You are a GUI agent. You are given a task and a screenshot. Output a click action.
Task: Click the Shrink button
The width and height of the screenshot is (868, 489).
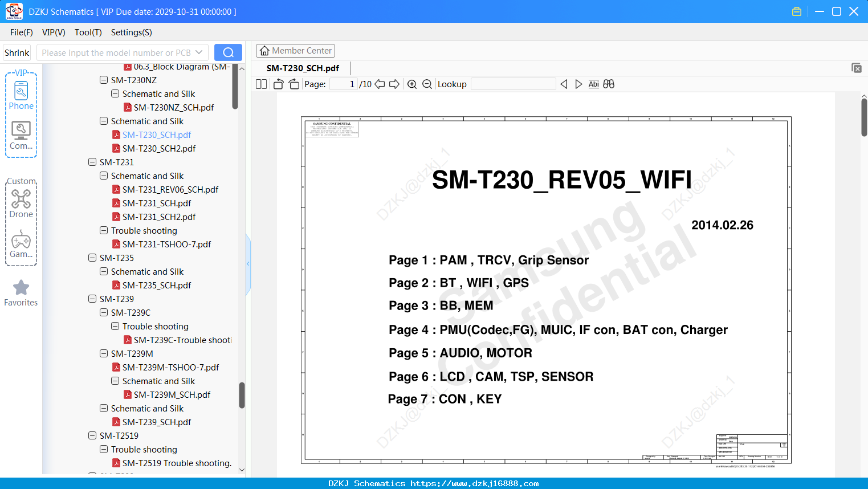pos(17,52)
